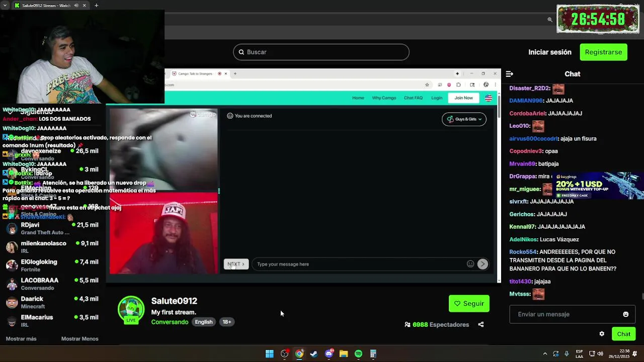Open File Explorer from the taskbar

(x=344, y=354)
